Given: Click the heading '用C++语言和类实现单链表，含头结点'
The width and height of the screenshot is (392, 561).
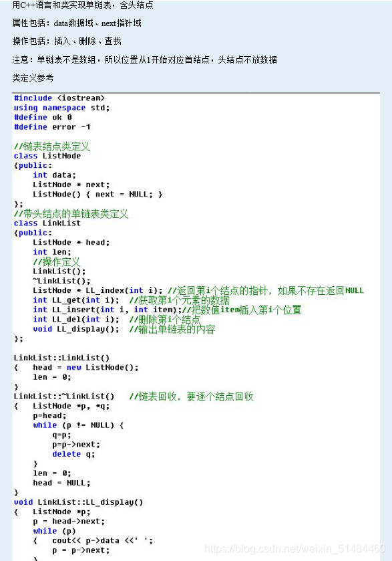Looking at the screenshot, I should pyautogui.click(x=83, y=5).
